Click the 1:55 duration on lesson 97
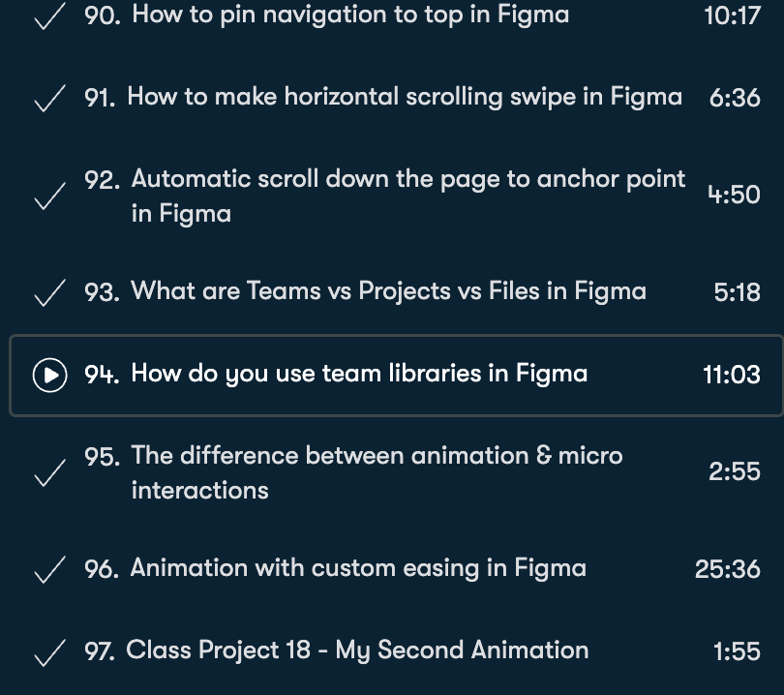 click(x=737, y=652)
